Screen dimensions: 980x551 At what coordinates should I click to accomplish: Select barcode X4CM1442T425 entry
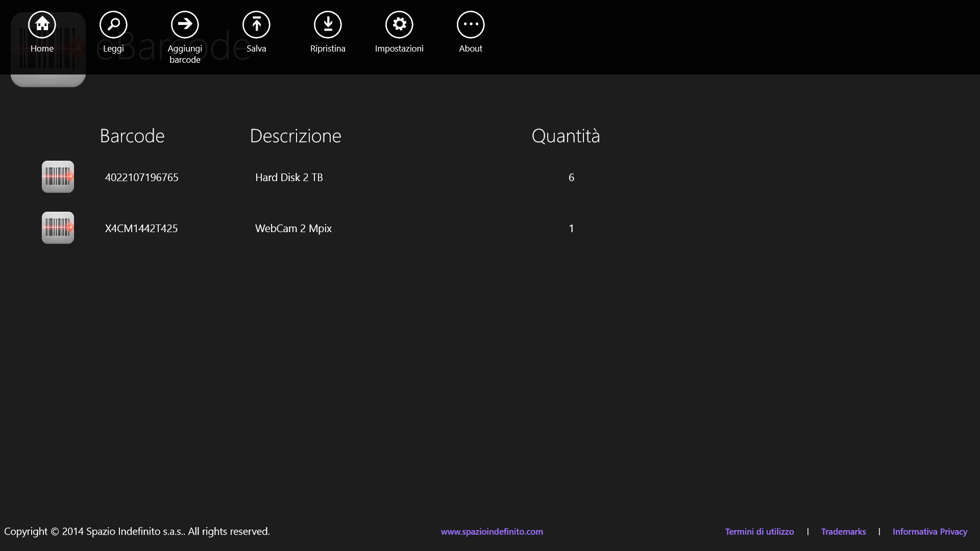(x=141, y=229)
